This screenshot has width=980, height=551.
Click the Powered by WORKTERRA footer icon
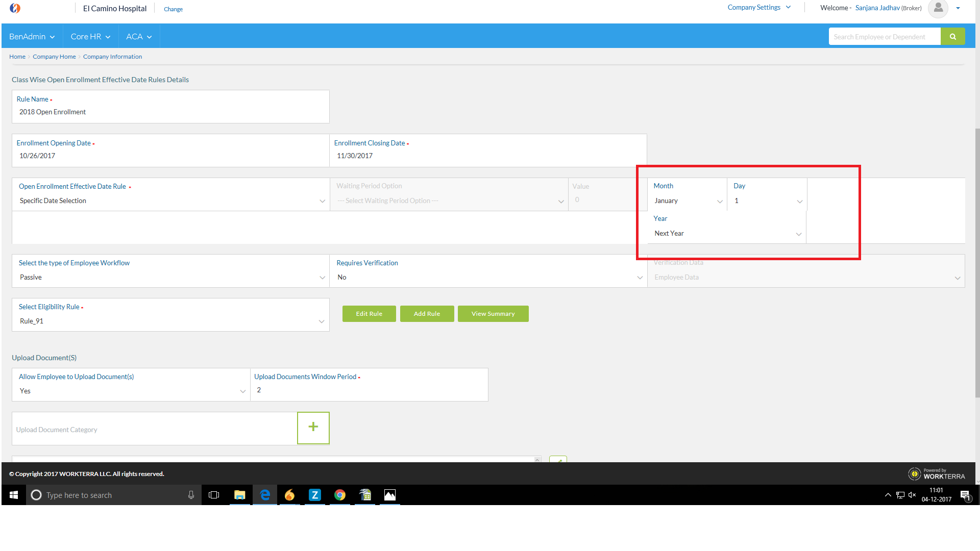915,474
